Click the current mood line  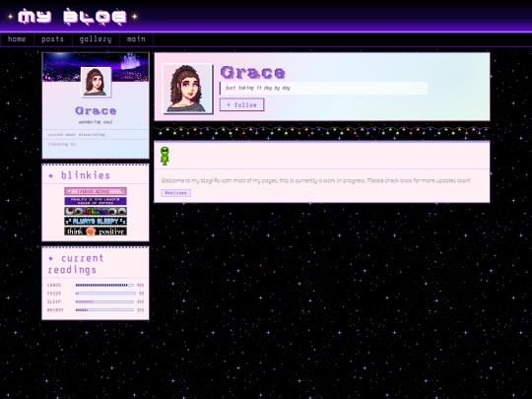[76, 135]
